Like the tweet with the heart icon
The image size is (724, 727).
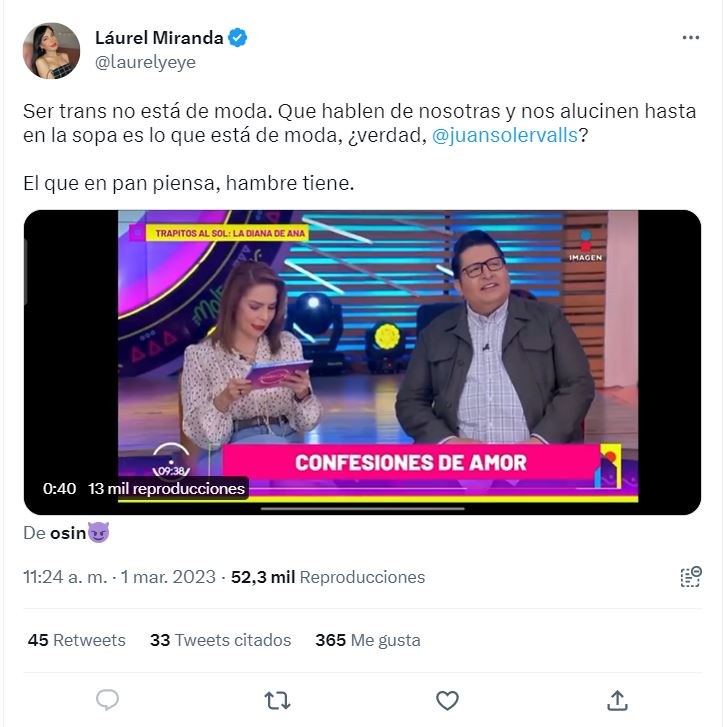447,700
